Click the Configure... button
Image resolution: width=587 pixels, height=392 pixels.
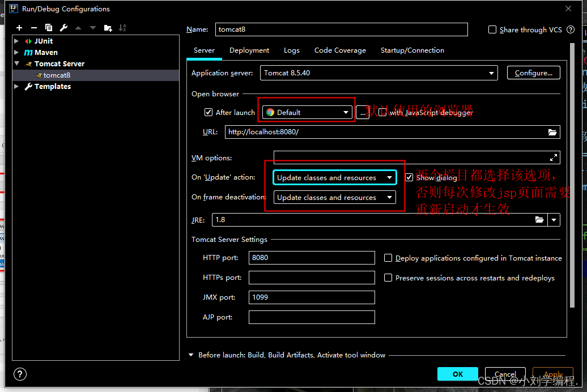click(x=534, y=73)
